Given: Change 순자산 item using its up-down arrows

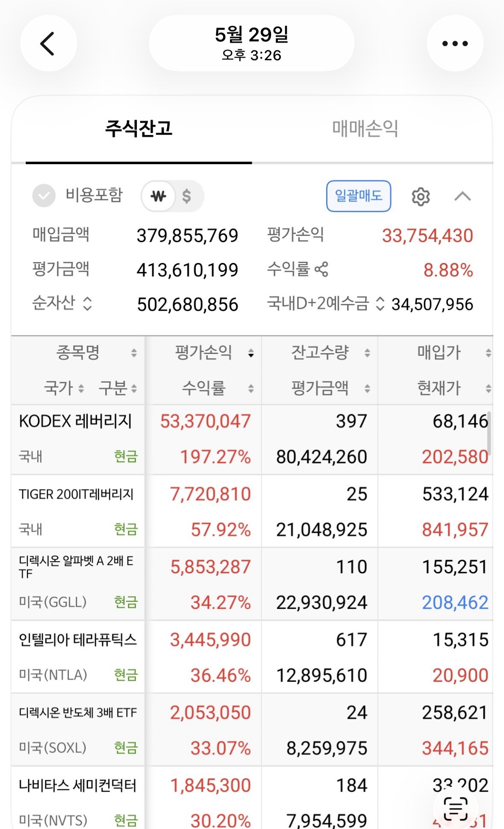Looking at the screenshot, I should click(x=87, y=304).
